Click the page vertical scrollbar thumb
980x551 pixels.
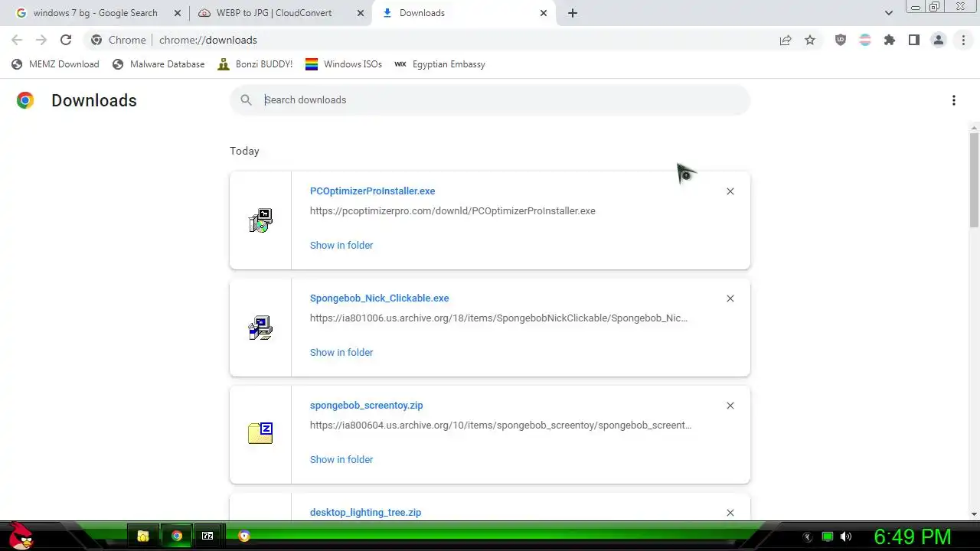(x=974, y=180)
